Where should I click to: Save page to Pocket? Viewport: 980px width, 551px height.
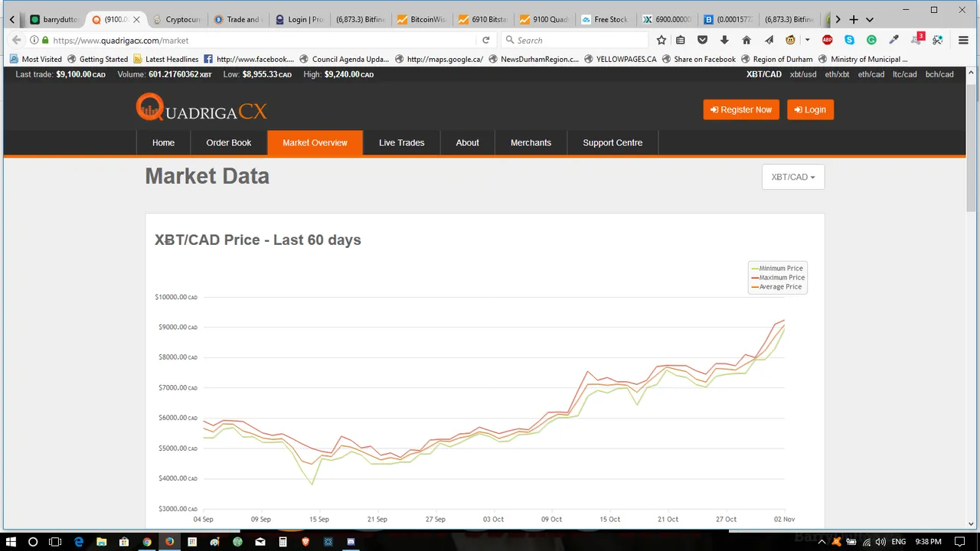click(x=702, y=41)
